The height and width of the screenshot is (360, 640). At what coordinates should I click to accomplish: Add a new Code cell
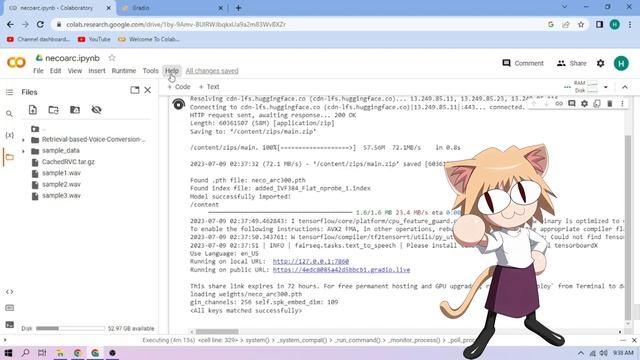tap(179, 87)
